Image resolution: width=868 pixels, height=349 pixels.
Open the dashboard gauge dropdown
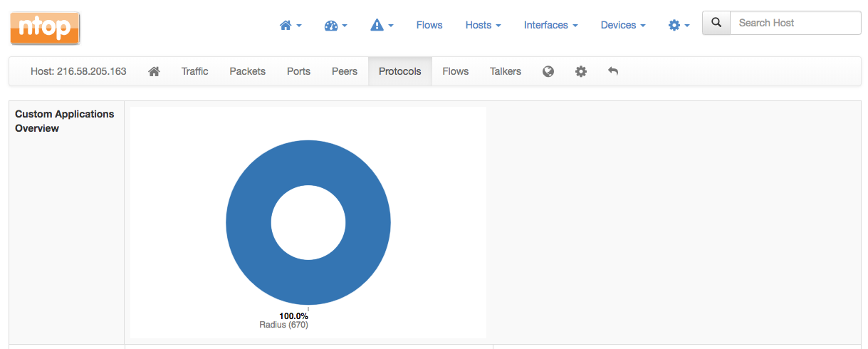coord(335,25)
